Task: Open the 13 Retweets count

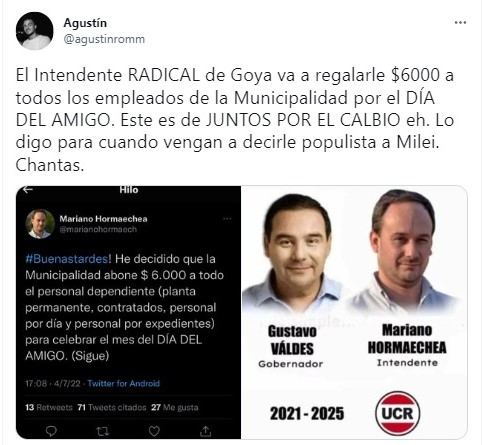Action: tap(49, 407)
